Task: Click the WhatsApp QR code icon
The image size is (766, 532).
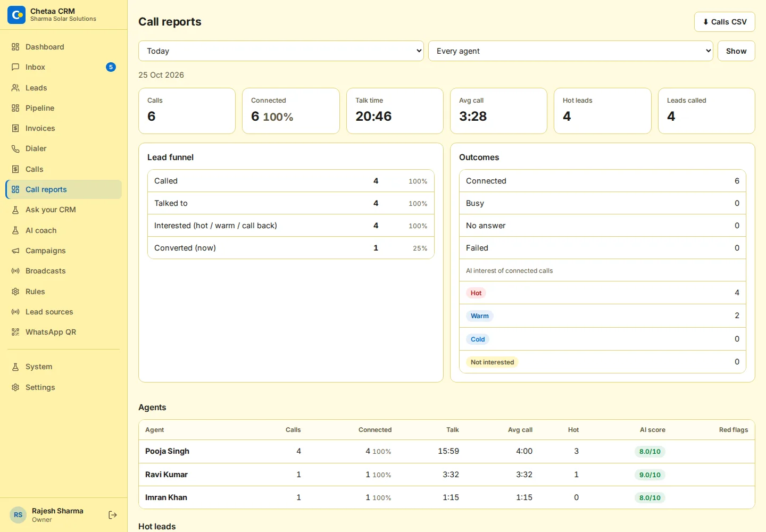Action: [15, 332]
